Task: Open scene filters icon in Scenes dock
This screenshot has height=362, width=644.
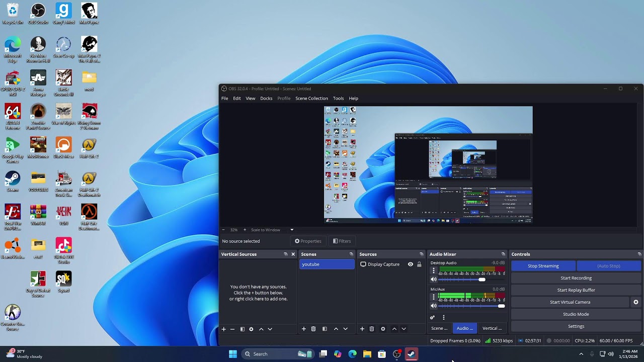Action: click(325, 329)
